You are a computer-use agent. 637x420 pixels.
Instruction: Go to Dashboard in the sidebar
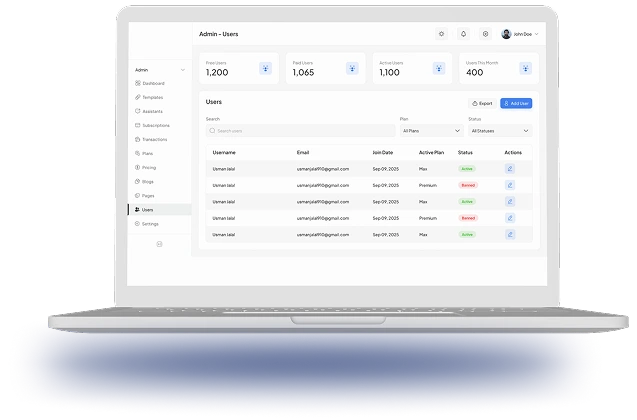coord(152,83)
